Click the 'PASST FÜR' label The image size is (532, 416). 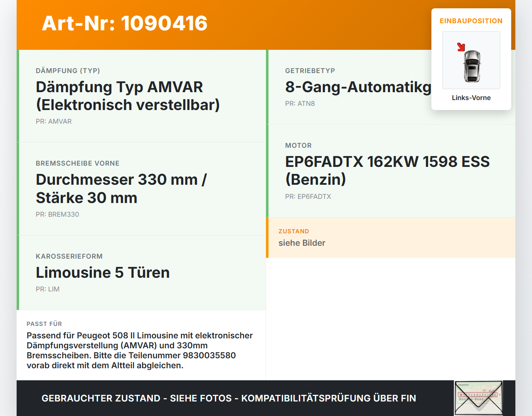click(44, 324)
